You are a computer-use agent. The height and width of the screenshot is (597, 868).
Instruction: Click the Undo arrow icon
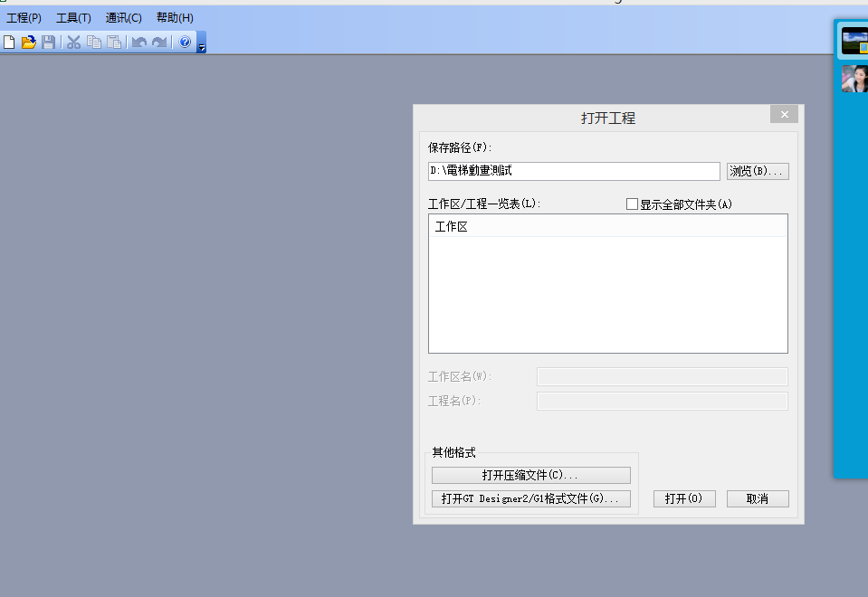[x=138, y=43]
